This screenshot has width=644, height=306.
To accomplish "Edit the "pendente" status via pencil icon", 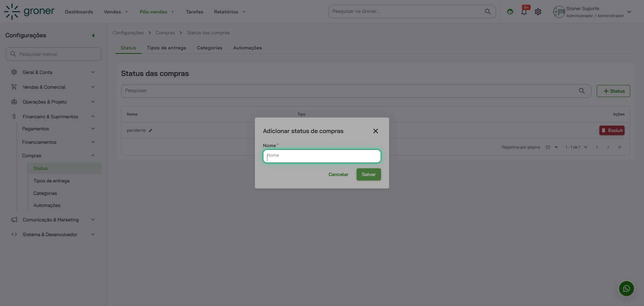I will (x=150, y=130).
